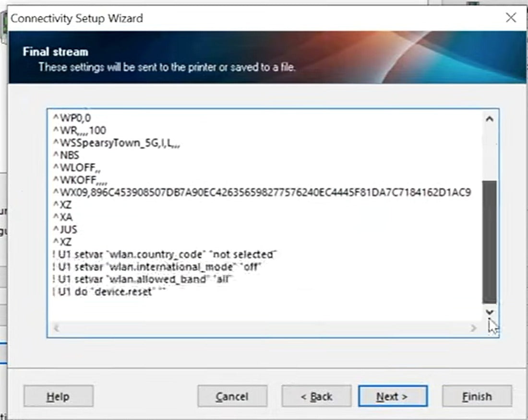Click the "Final stream" heading
This screenshot has width=528, height=420.
coord(56,52)
